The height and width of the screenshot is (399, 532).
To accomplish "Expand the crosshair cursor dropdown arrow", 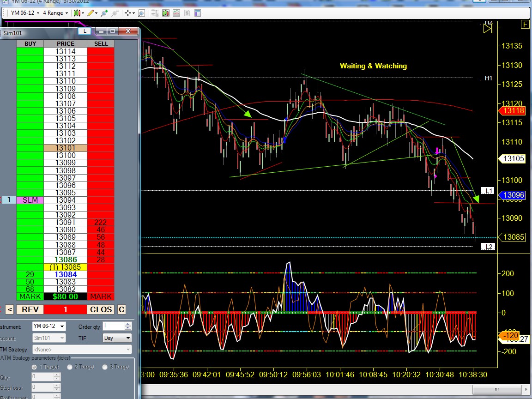I will (x=133, y=13).
